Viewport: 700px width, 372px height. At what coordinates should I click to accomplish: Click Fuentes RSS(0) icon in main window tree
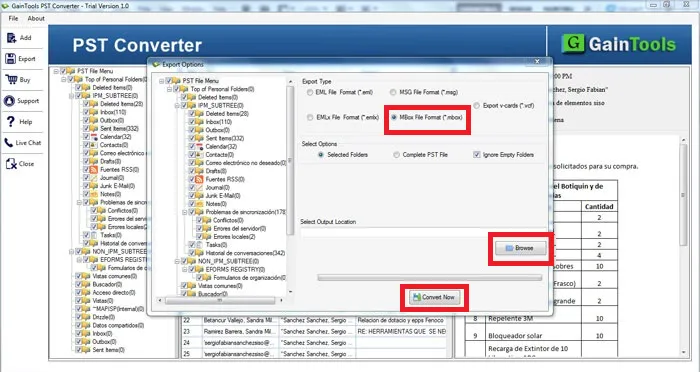click(94, 170)
